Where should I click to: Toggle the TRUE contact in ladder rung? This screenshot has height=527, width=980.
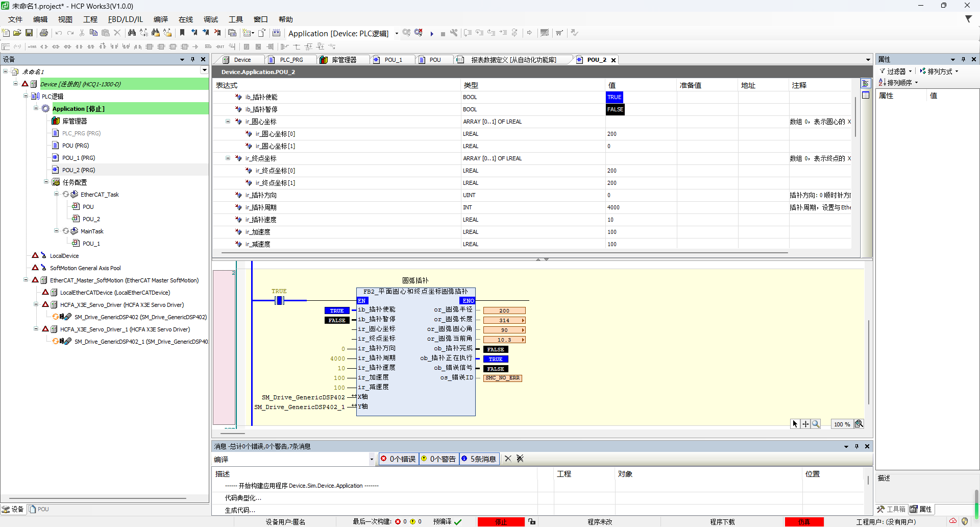(x=279, y=301)
